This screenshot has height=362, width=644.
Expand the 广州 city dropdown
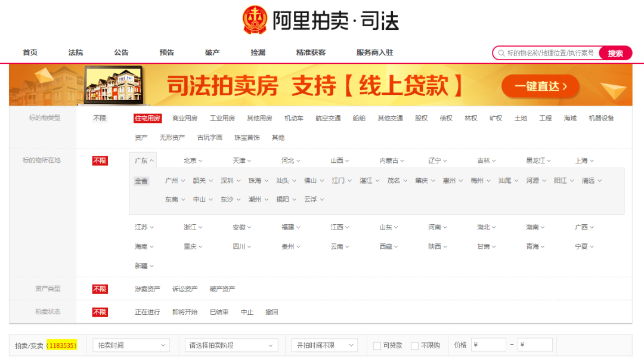coord(175,181)
